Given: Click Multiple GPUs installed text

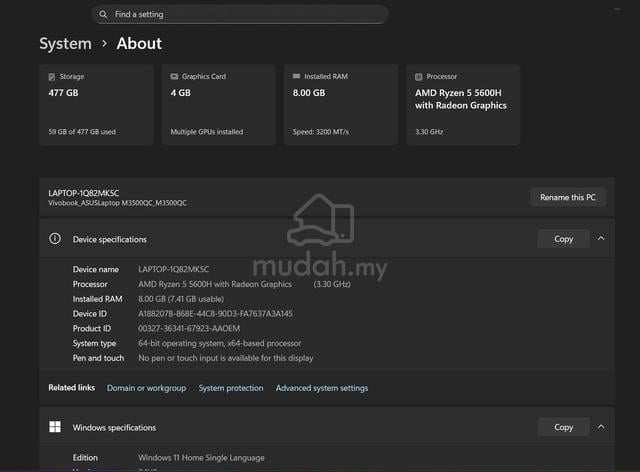Looking at the screenshot, I should (x=207, y=132).
